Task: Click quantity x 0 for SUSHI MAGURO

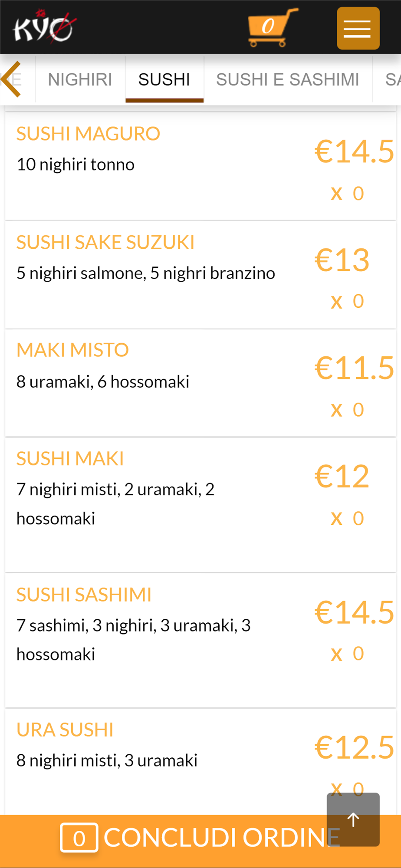Action: pos(348,193)
